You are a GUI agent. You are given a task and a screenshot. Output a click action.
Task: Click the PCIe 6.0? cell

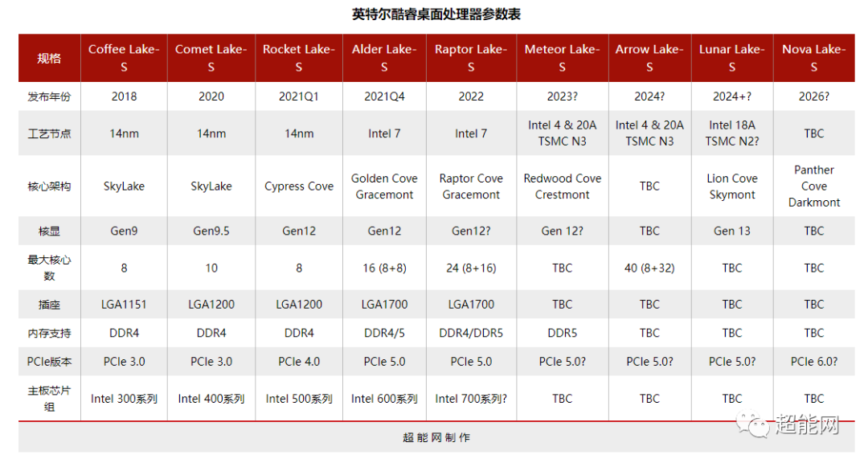pyautogui.click(x=813, y=362)
